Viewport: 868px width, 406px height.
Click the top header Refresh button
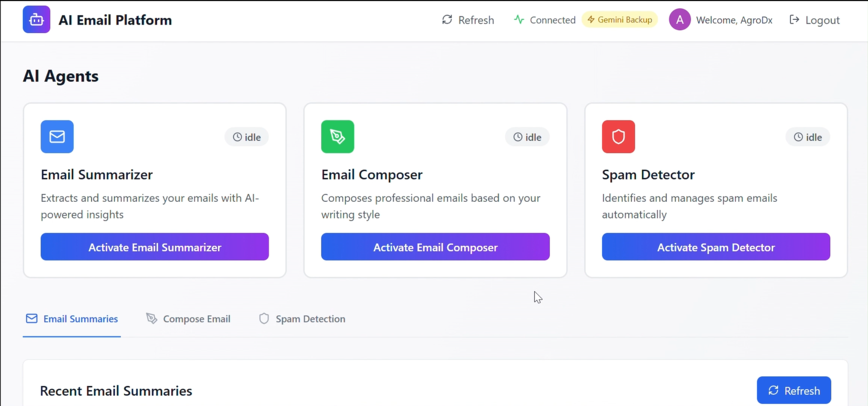point(468,20)
